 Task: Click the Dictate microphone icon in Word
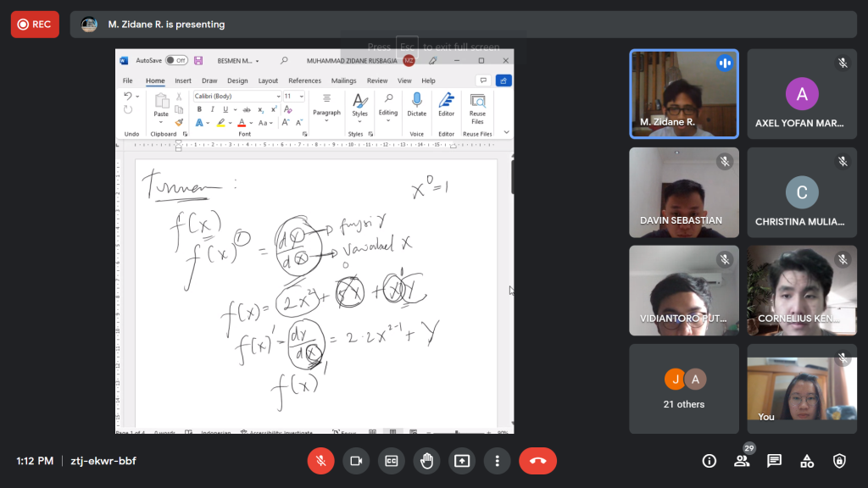(416, 101)
